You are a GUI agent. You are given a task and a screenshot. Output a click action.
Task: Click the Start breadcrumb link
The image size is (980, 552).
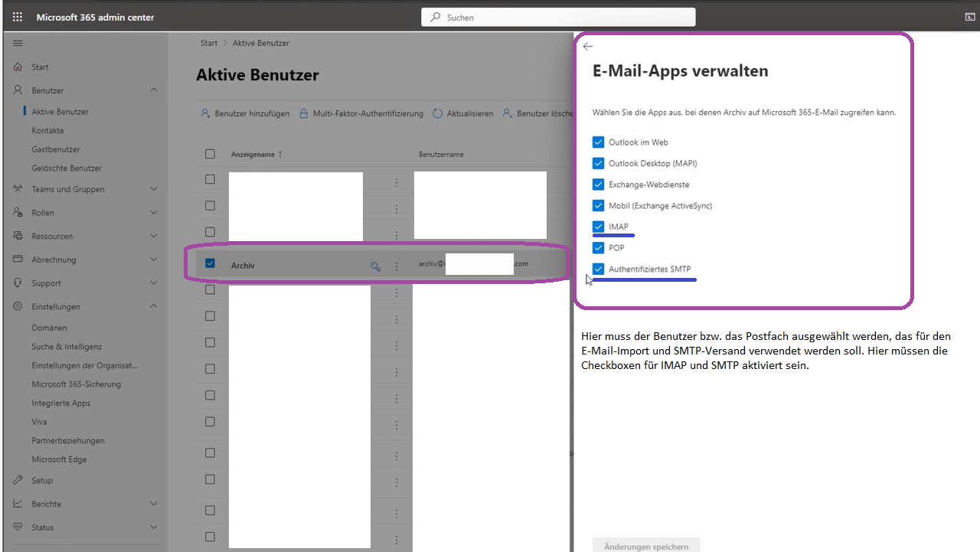[209, 44]
